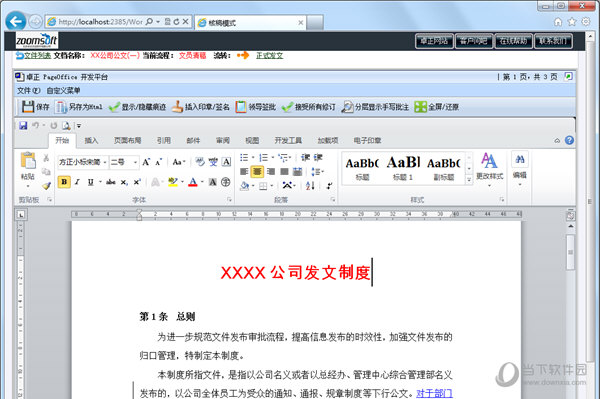Toggle the superscript button
The image size is (600, 399).
pyautogui.click(x=137, y=182)
